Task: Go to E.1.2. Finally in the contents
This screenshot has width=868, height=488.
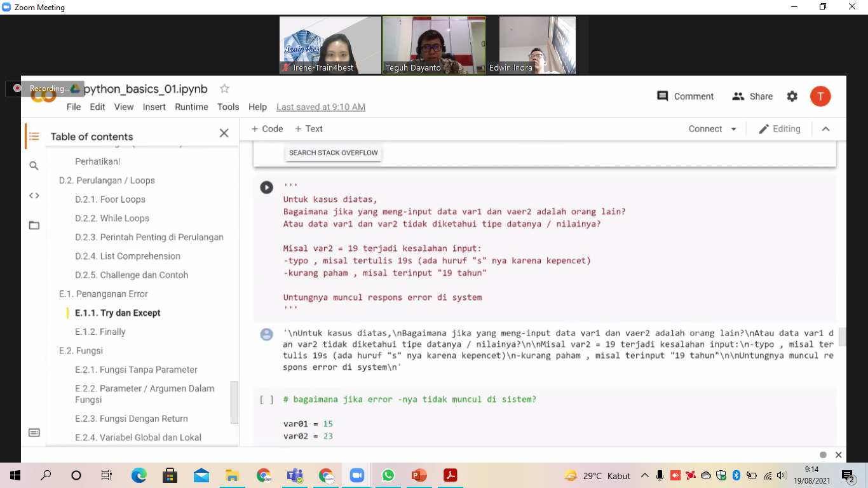Action: tap(100, 332)
